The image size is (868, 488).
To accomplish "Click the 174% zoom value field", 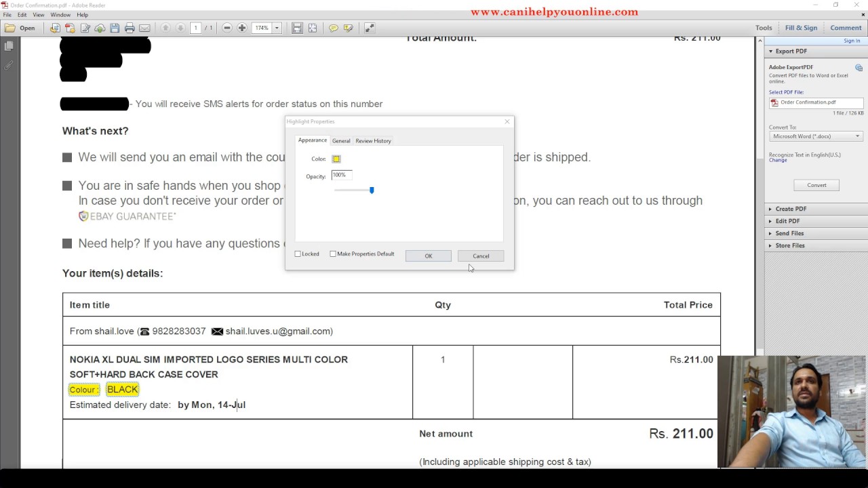I will 262,28.
